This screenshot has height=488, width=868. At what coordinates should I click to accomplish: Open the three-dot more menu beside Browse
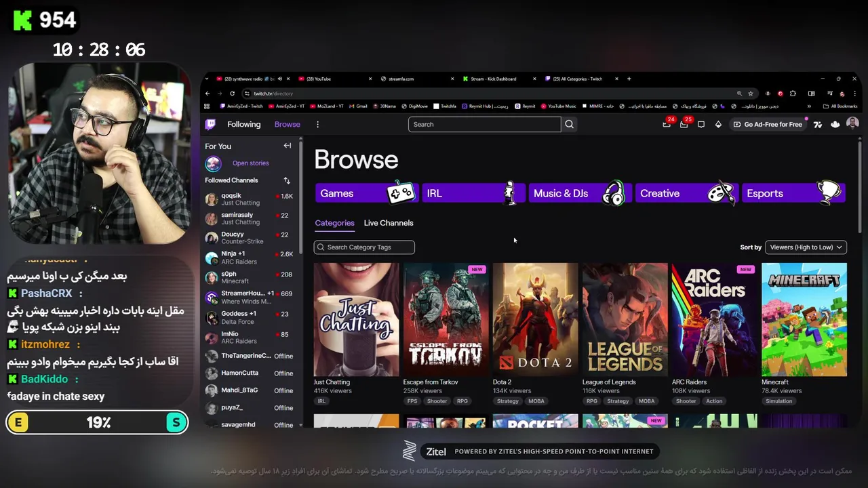[317, 124]
